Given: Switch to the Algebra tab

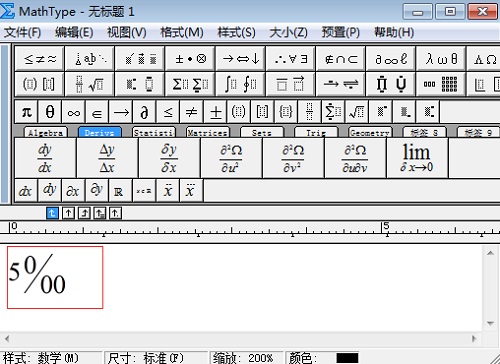Looking at the screenshot, I should point(46,132).
